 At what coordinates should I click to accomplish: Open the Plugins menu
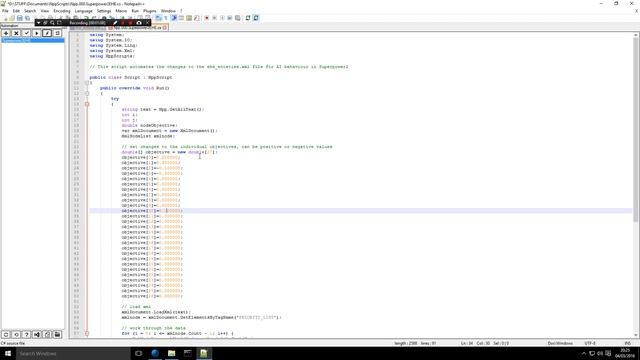click(150, 11)
